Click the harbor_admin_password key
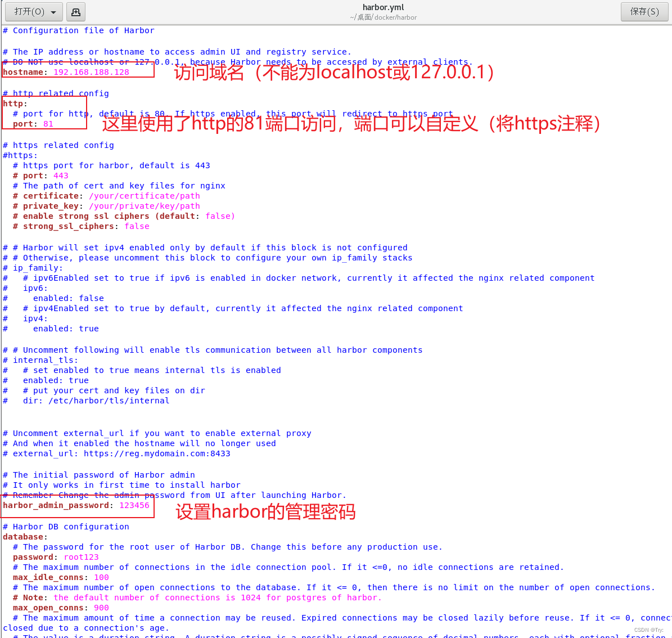Image resolution: width=672 pixels, height=638 pixels. pyautogui.click(x=56, y=506)
